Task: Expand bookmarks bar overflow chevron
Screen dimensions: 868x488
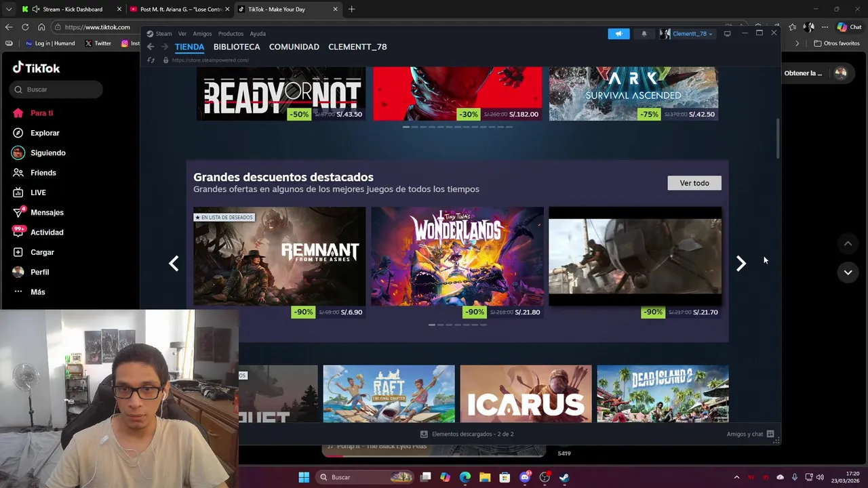Action: tap(797, 43)
